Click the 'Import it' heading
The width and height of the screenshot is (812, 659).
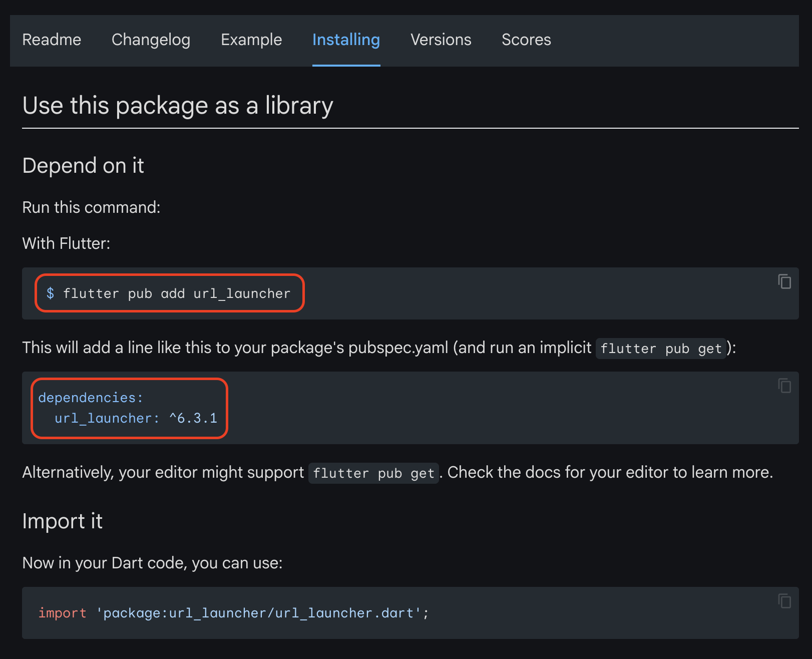pos(63,521)
